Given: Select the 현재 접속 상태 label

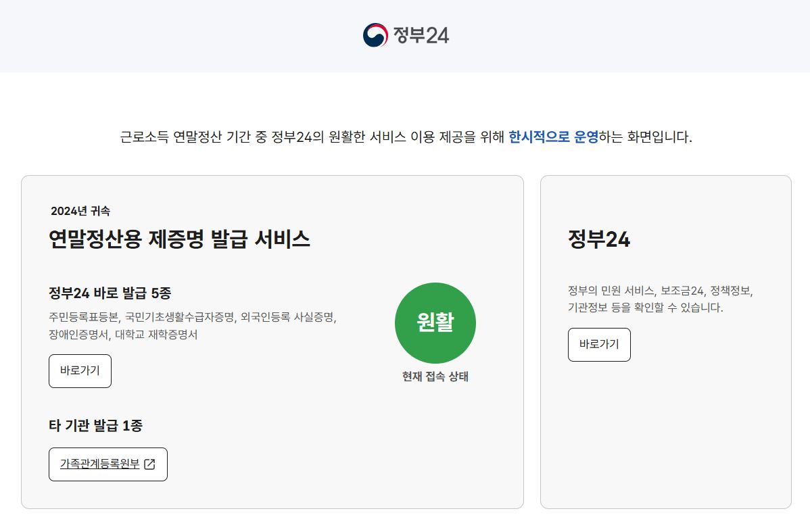Looking at the screenshot, I should point(435,377).
